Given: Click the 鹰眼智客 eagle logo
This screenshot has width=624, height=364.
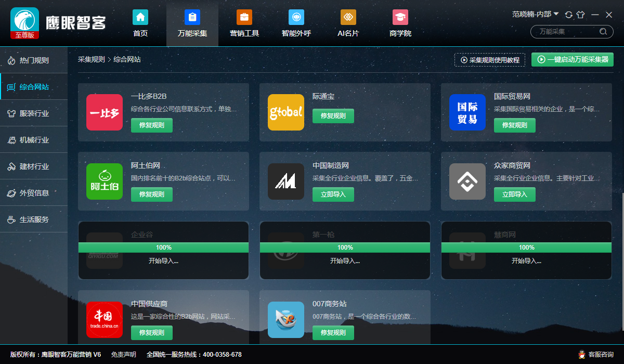Looking at the screenshot, I should [24, 23].
